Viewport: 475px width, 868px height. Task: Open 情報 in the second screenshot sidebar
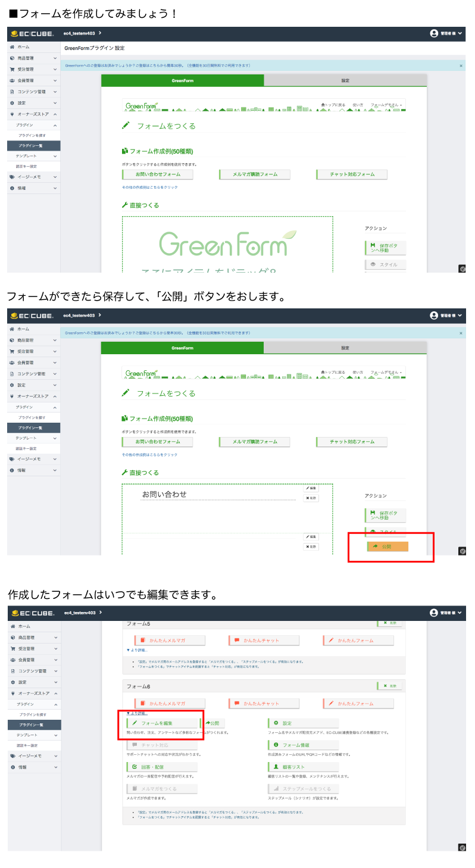[33, 470]
